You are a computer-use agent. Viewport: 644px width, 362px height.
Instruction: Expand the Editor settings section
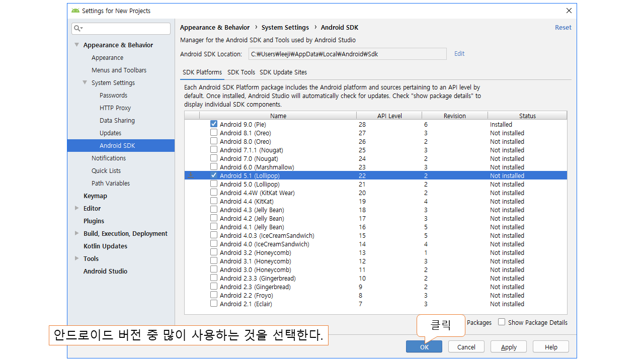[x=77, y=208]
